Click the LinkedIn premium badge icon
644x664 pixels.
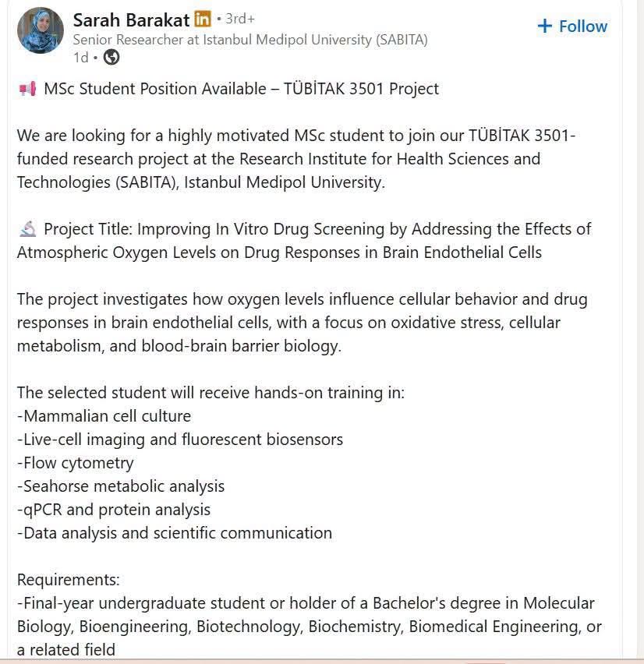coord(203,19)
